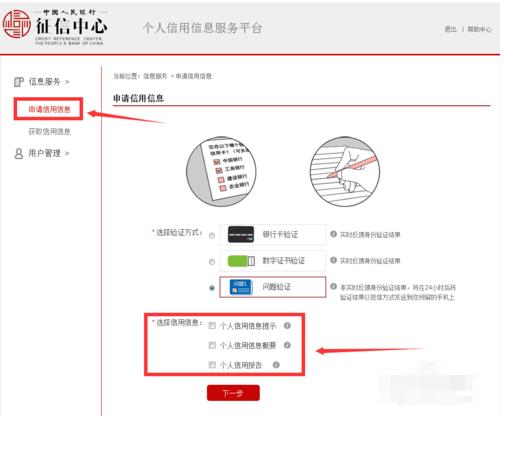507x461 pixels.
Task: Click info icon beside 数字证书验证
Action: (333, 260)
